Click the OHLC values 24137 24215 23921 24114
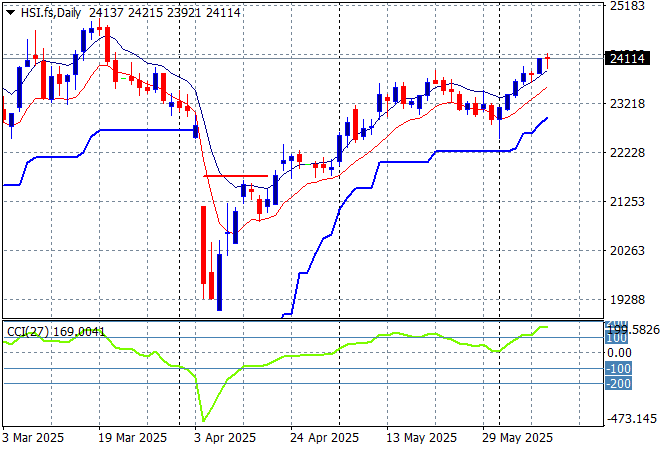 (165, 13)
